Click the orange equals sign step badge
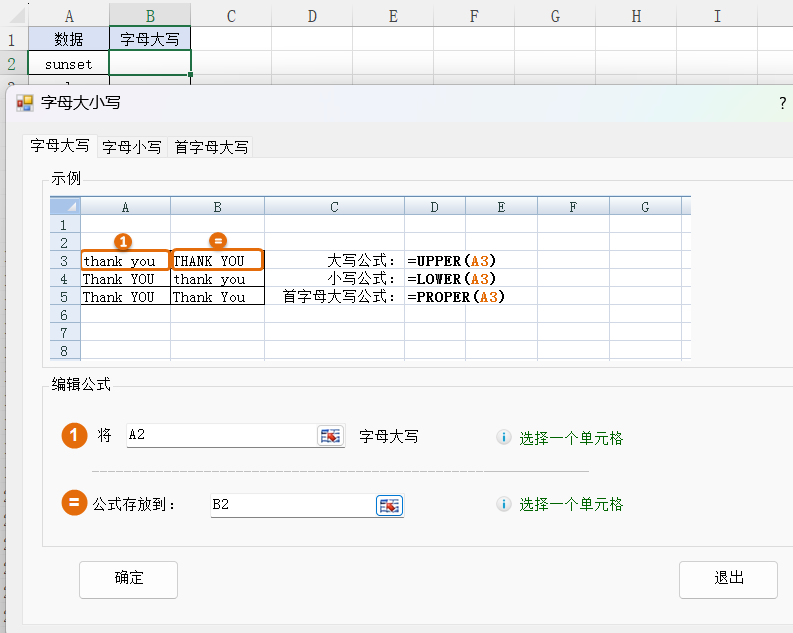793x633 pixels. coord(75,503)
